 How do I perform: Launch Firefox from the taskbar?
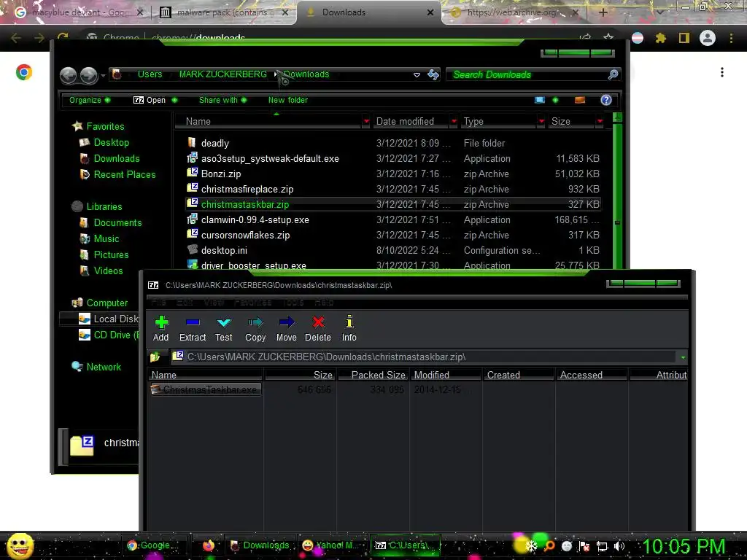208,545
